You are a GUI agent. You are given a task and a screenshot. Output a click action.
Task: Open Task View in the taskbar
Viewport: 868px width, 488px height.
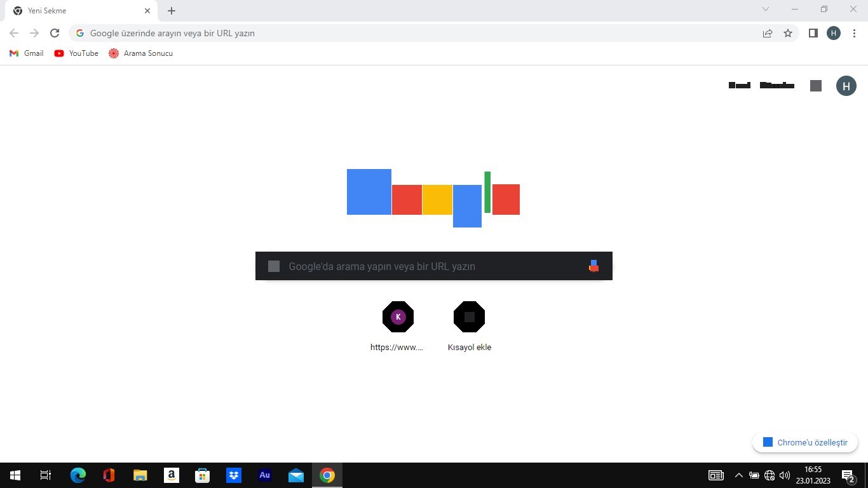click(46, 475)
